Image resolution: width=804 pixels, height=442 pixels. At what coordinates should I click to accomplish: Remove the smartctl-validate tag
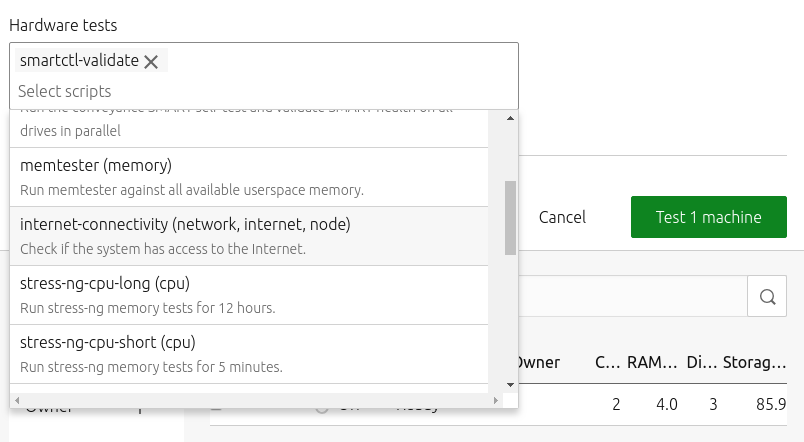click(x=151, y=61)
